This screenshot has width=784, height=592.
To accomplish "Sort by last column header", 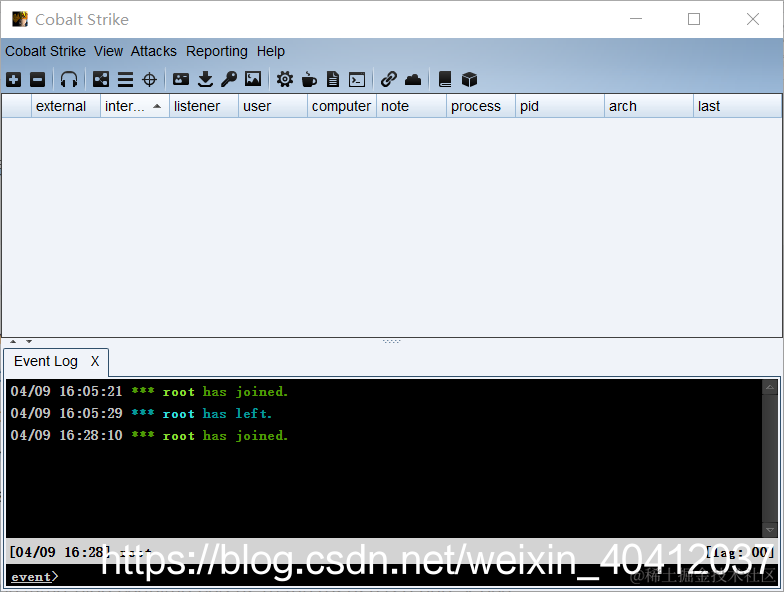I will pyautogui.click(x=738, y=106).
